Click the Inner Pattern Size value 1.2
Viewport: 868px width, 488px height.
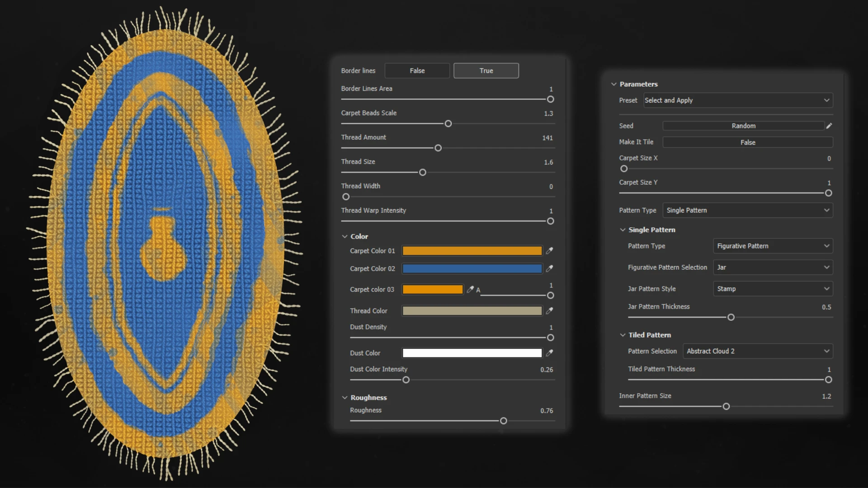(826, 396)
